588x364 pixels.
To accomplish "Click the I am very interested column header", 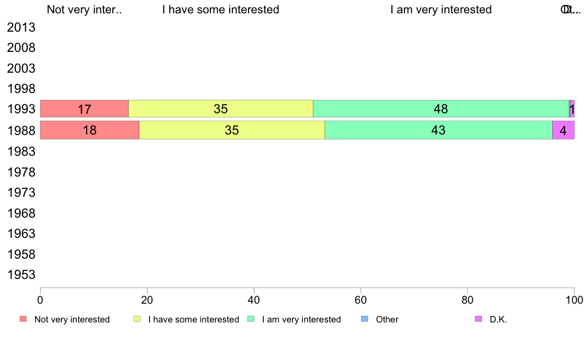I will coord(441,9).
